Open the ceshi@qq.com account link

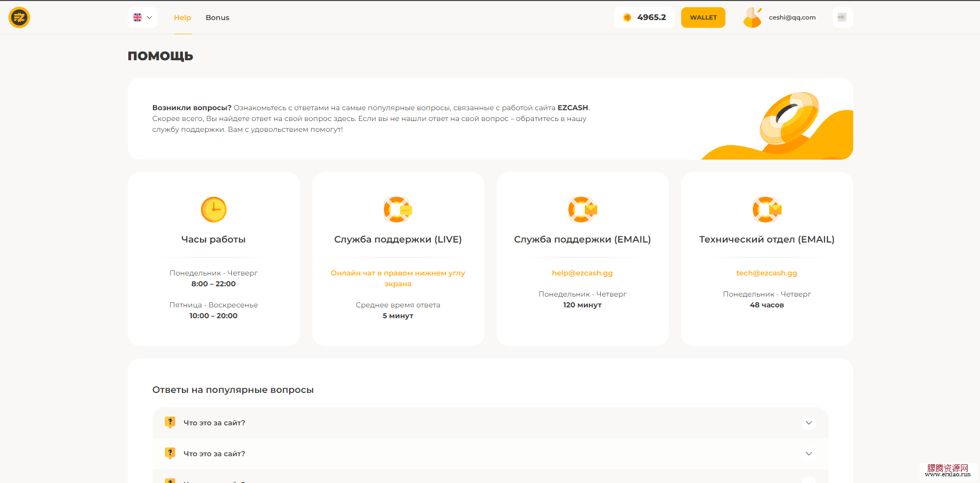pyautogui.click(x=792, y=18)
